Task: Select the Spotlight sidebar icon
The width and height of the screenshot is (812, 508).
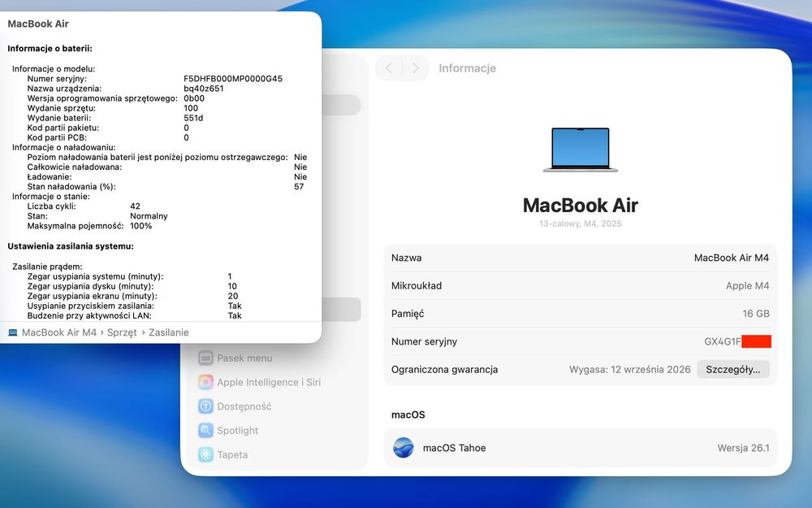Action: (x=205, y=430)
